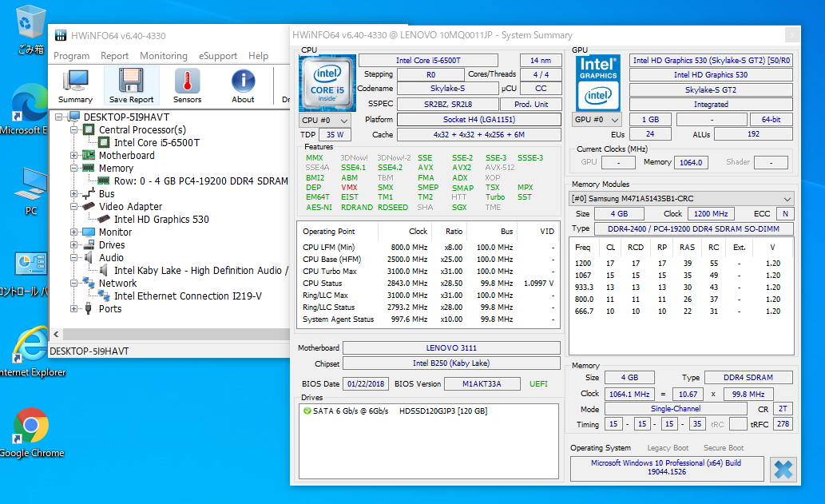Open the CPU #0 selector dropdown

pos(324,120)
